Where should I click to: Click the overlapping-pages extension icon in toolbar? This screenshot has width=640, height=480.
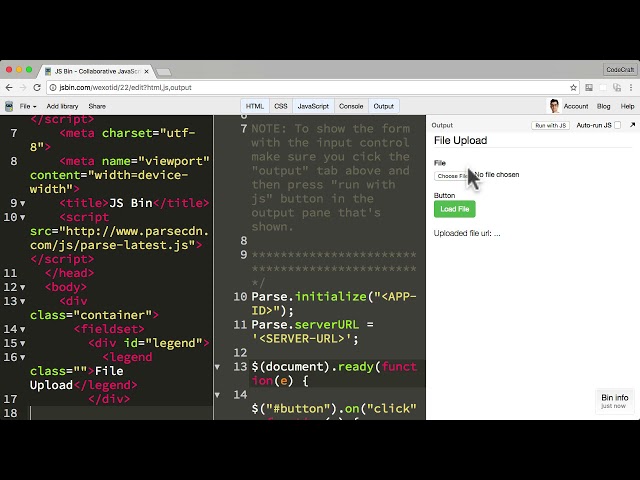(x=617, y=87)
